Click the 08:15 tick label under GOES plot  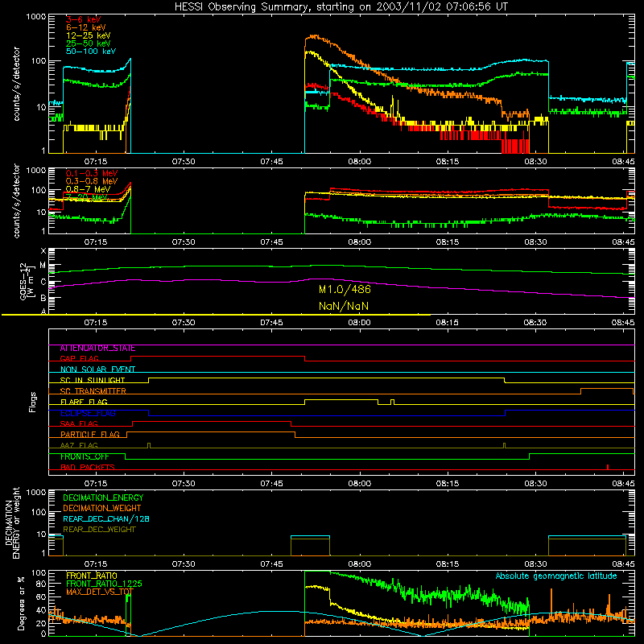[448, 323]
